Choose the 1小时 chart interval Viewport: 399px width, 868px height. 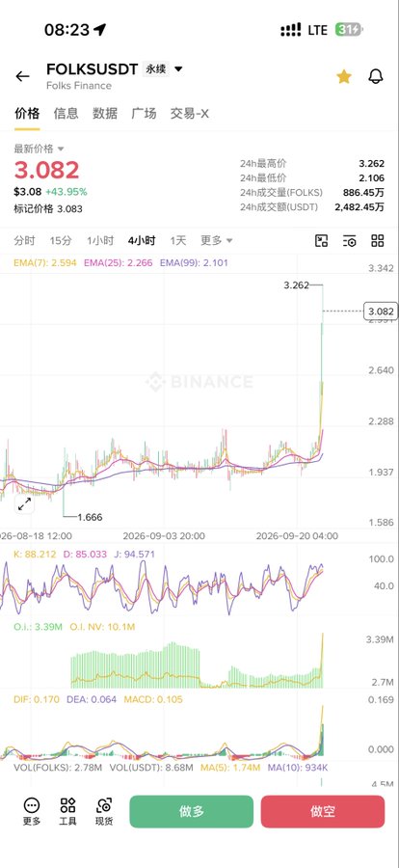click(x=100, y=240)
